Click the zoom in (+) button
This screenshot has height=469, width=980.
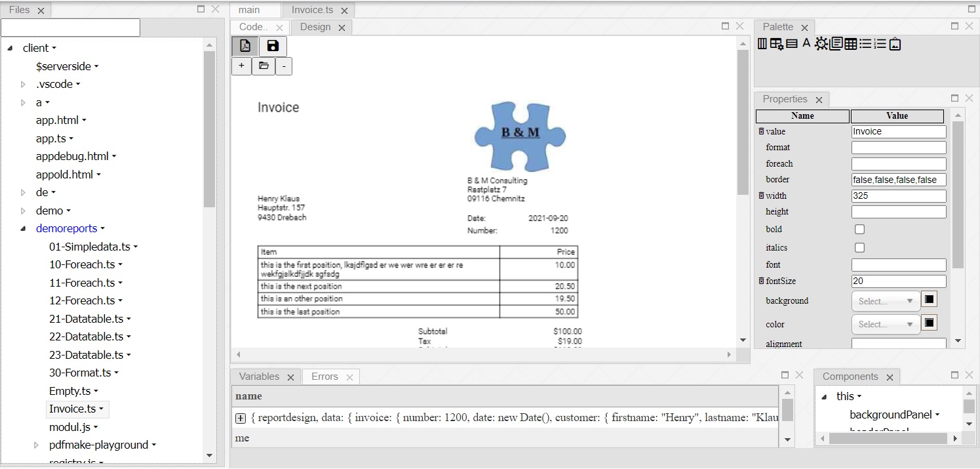pos(241,66)
